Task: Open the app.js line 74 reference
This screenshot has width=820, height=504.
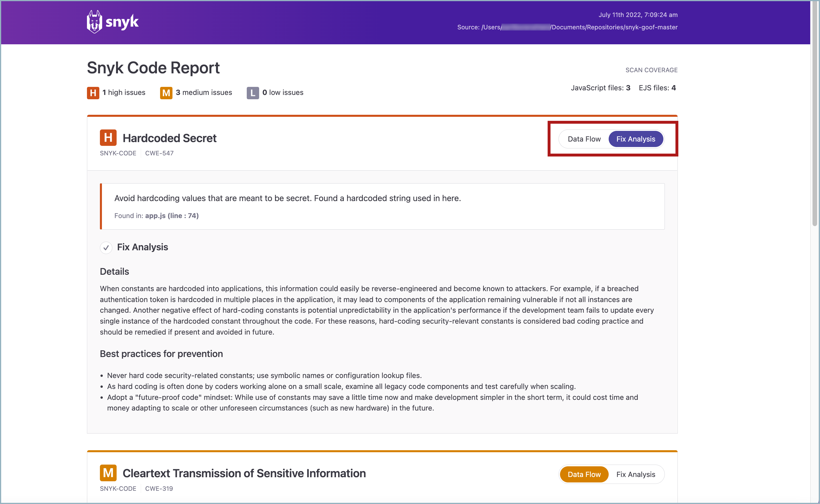Action: tap(172, 216)
